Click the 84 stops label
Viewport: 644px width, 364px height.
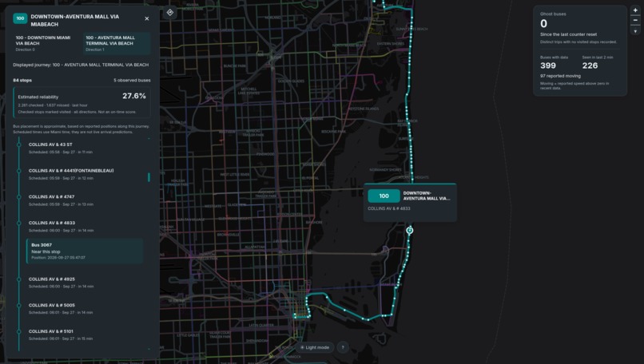22,80
